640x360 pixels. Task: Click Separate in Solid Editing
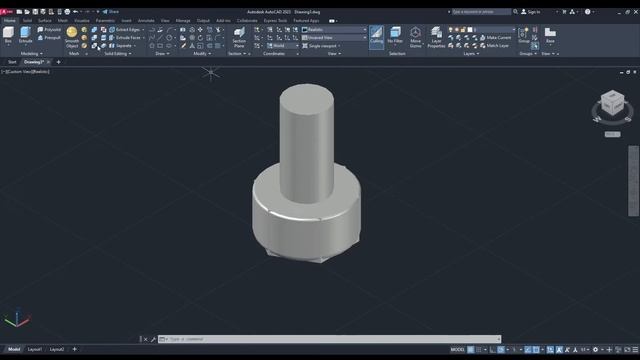(x=122, y=46)
